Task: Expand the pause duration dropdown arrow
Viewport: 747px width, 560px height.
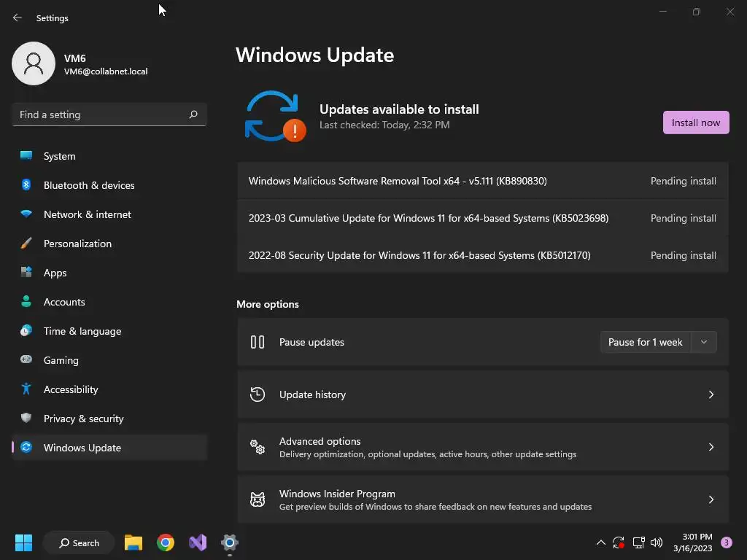Action: point(704,342)
